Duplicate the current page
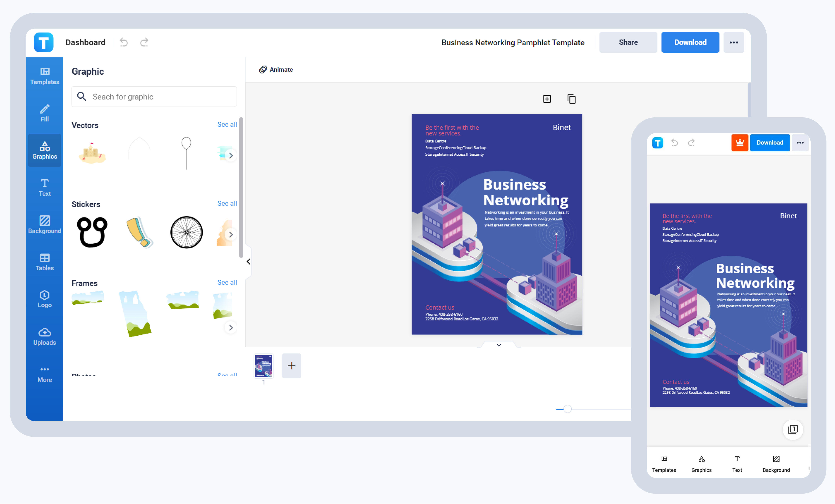835x504 pixels. click(572, 99)
